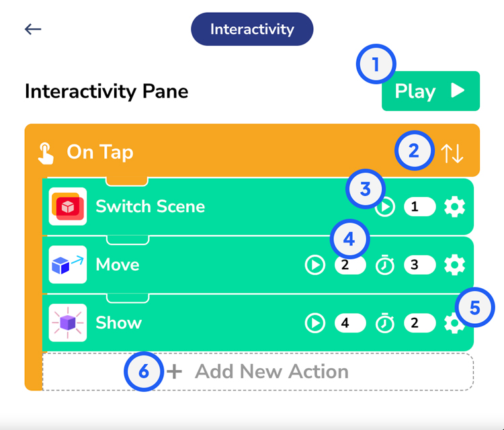The height and width of the screenshot is (430, 504).
Task: Open Move action settings gear
Action: pyautogui.click(x=455, y=265)
